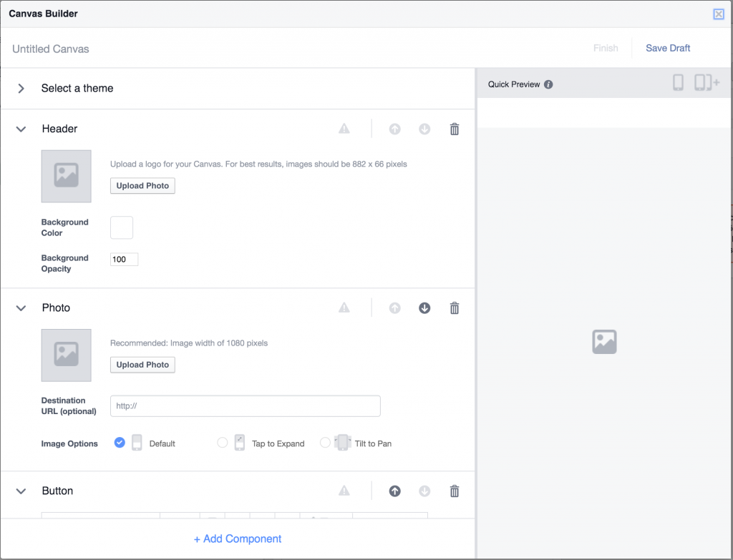Image resolution: width=733 pixels, height=560 pixels.
Task: Expand the Select a theme section
Action: 21,89
